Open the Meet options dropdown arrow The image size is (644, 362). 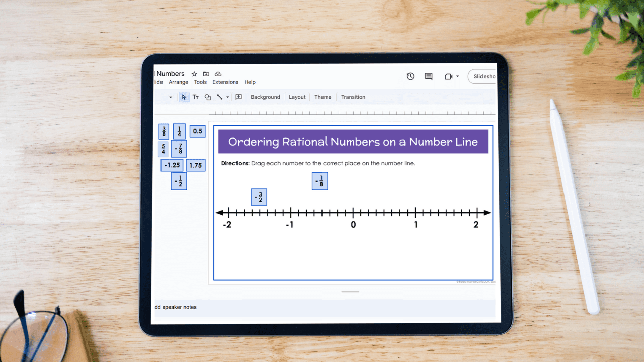(x=458, y=76)
